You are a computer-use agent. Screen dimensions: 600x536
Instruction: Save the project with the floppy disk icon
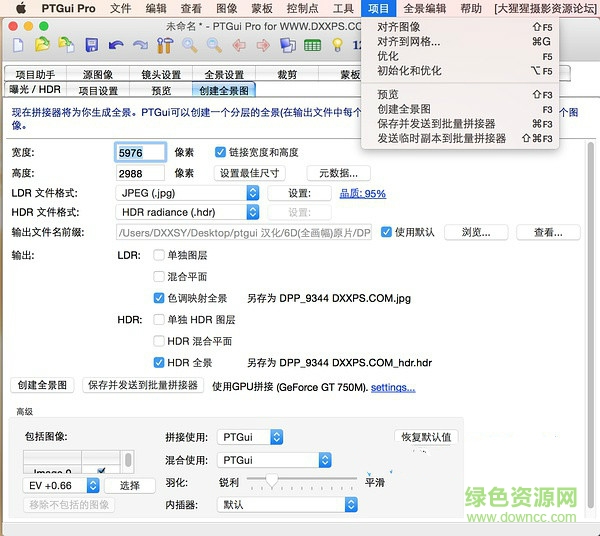tap(91, 45)
